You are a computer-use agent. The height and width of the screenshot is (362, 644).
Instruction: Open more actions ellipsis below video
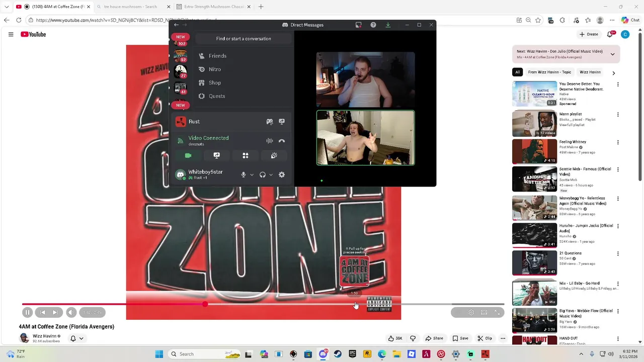[x=503, y=338]
